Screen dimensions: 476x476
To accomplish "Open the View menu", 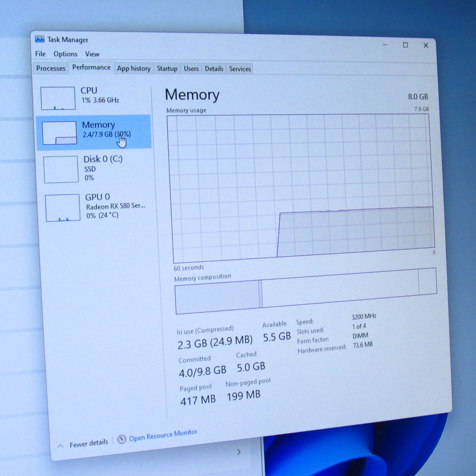I will [92, 54].
